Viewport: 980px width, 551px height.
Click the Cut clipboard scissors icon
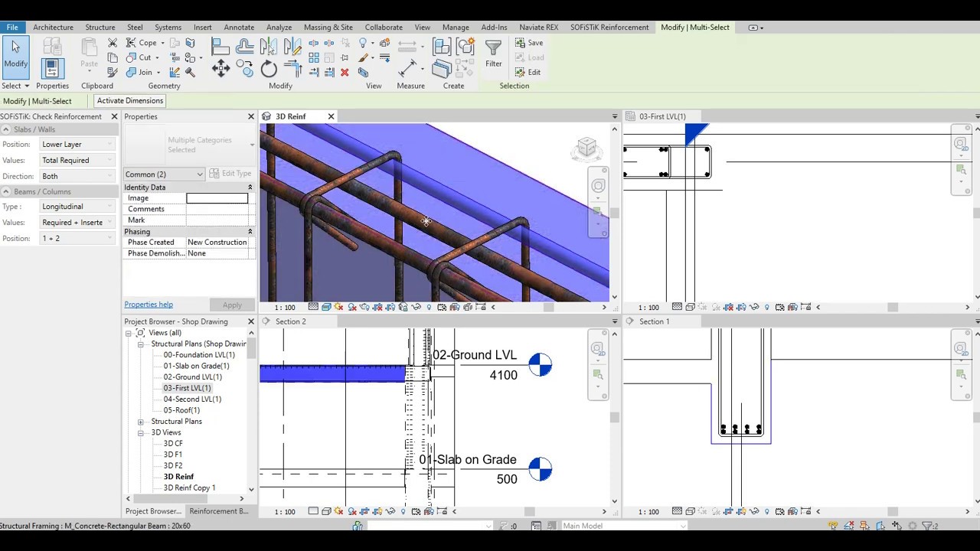[x=113, y=44]
